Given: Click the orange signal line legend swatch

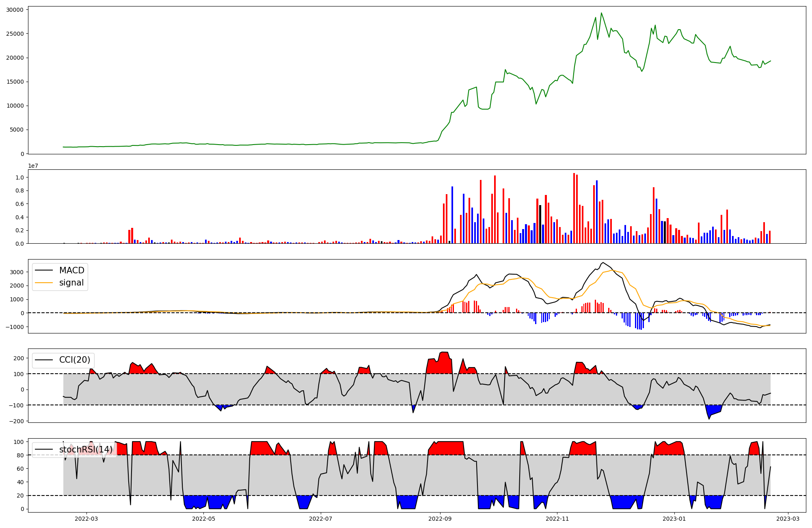Looking at the screenshot, I should [44, 283].
